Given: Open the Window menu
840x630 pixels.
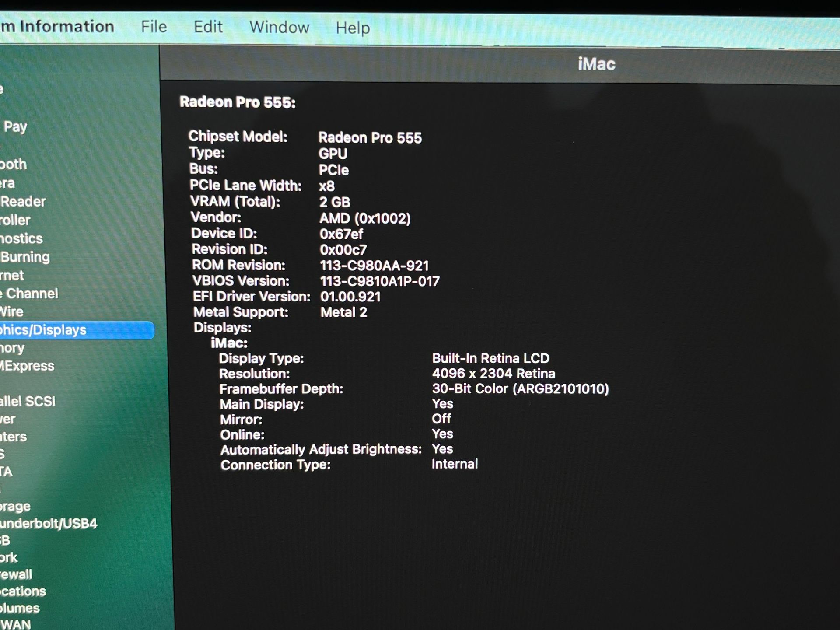Looking at the screenshot, I should pyautogui.click(x=279, y=28).
